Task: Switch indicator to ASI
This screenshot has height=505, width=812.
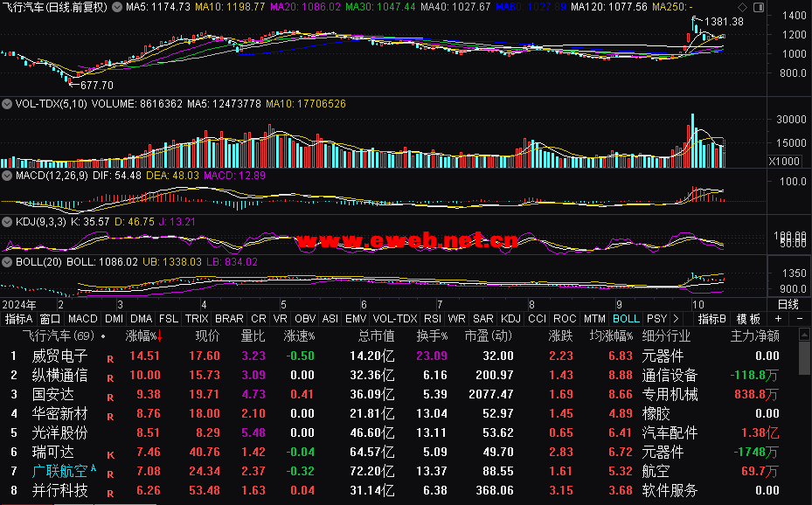Action: pos(330,319)
